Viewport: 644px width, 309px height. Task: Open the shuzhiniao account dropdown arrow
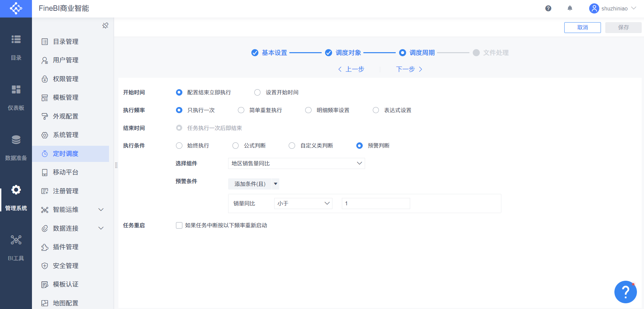point(634,8)
